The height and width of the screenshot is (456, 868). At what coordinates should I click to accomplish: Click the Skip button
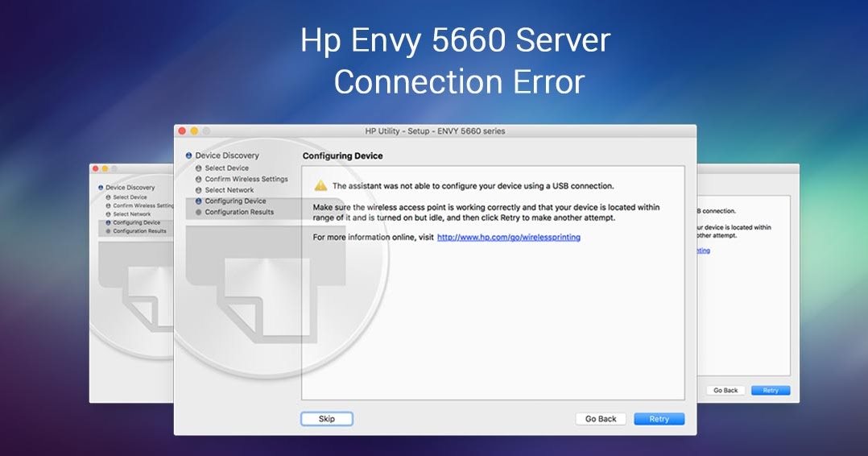[327, 419]
